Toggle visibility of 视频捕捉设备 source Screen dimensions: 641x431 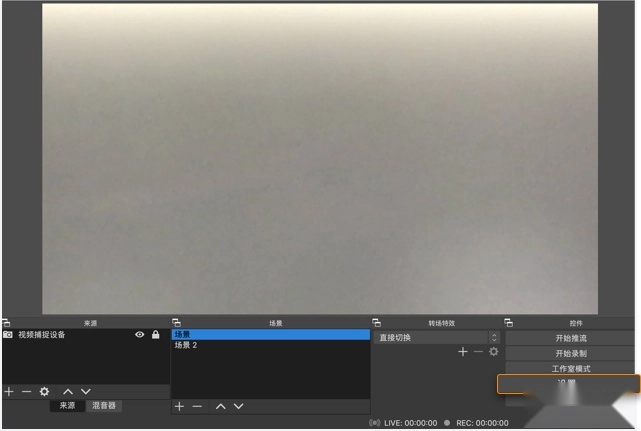point(140,335)
